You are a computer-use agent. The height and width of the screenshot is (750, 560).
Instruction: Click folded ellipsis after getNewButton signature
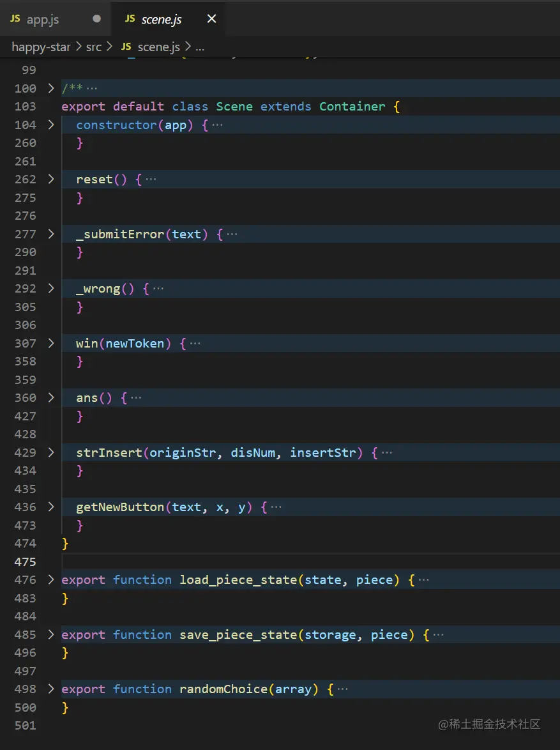click(276, 507)
